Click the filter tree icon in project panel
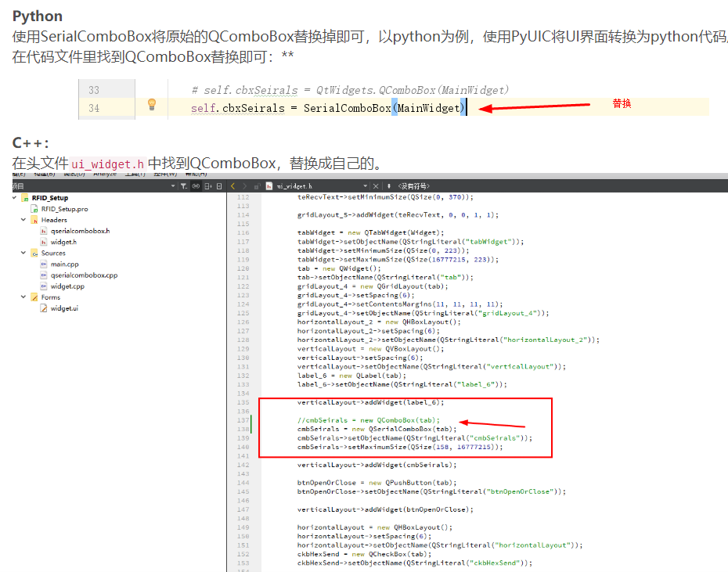 pyautogui.click(x=184, y=186)
